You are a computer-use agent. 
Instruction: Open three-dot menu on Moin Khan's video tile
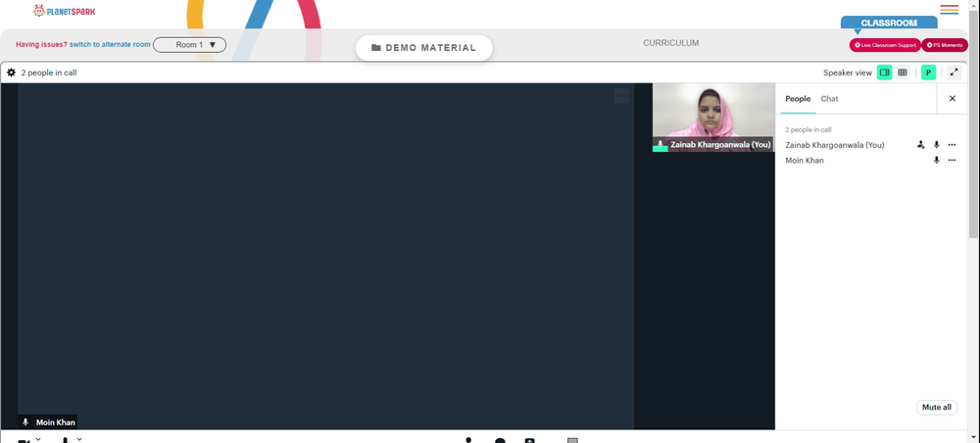(x=621, y=96)
